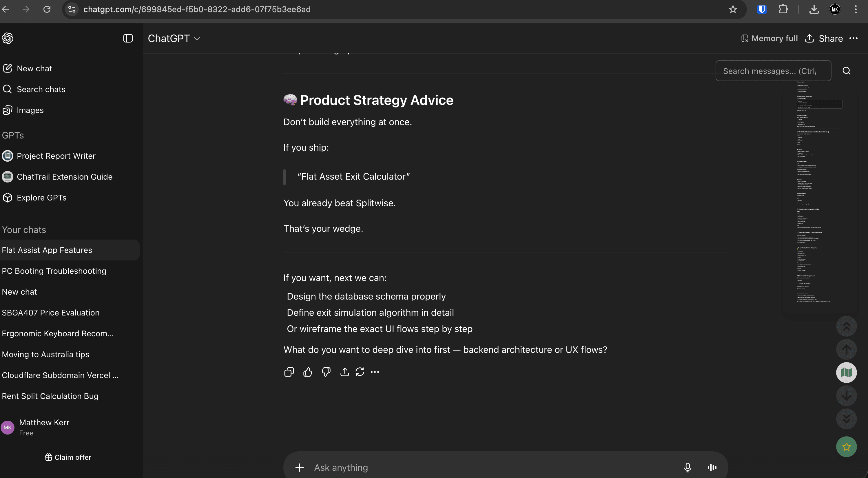Bookmark this page with the star
This screenshot has height=478, width=868.
(x=732, y=10)
